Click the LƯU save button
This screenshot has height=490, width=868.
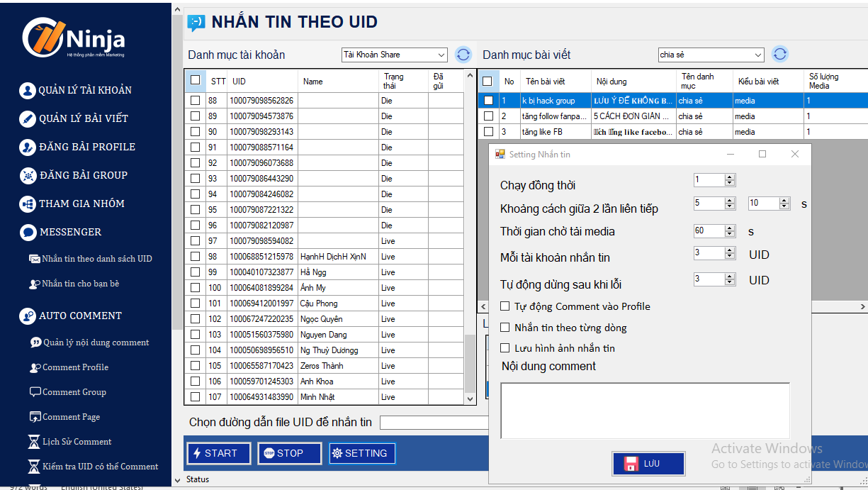coord(648,464)
